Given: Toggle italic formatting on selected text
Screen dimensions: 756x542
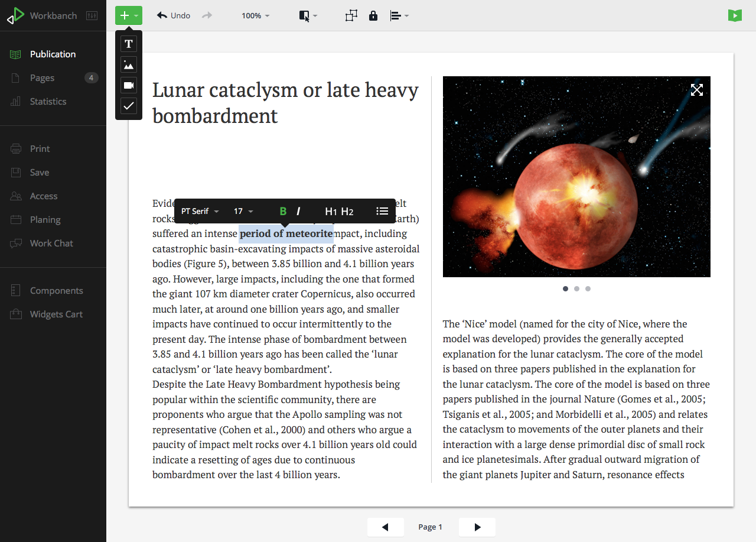Looking at the screenshot, I should click(x=298, y=212).
